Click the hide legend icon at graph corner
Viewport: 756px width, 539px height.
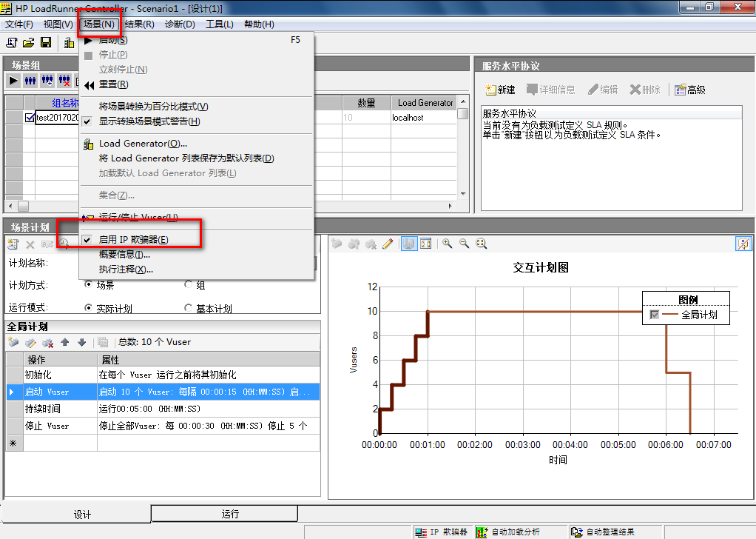743,244
